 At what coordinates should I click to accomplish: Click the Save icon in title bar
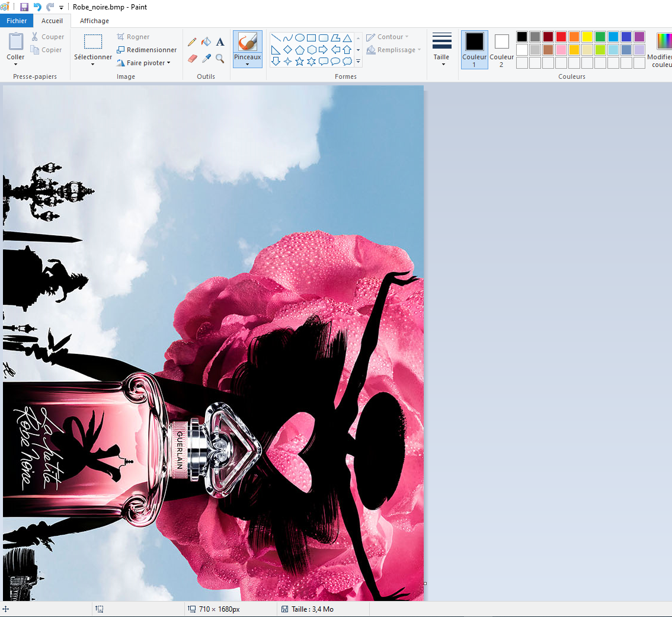point(24,7)
